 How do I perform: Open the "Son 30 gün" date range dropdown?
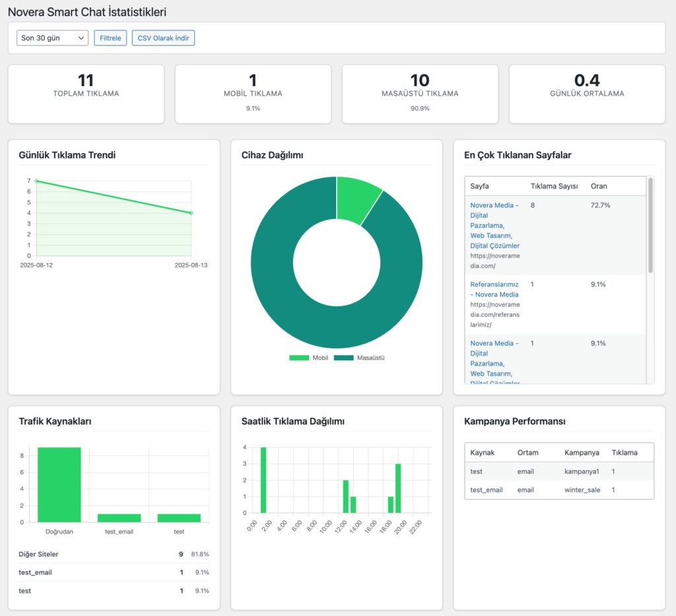pos(52,38)
